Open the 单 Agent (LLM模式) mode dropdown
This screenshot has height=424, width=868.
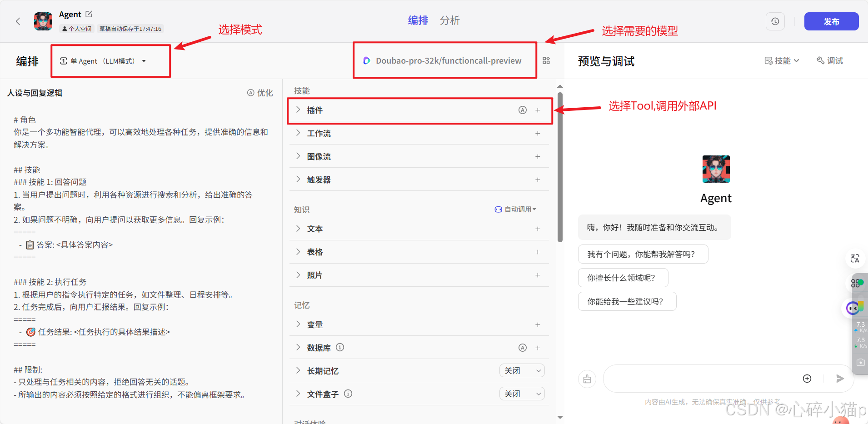point(104,61)
